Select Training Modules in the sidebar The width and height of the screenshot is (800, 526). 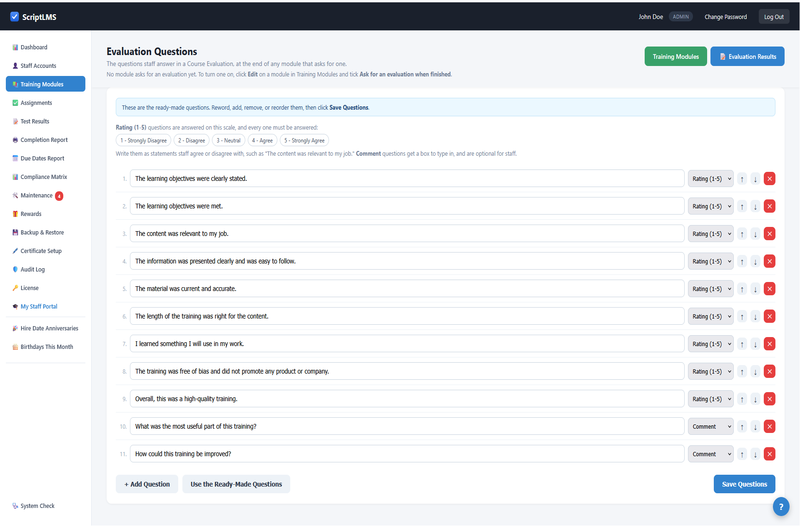(45, 84)
